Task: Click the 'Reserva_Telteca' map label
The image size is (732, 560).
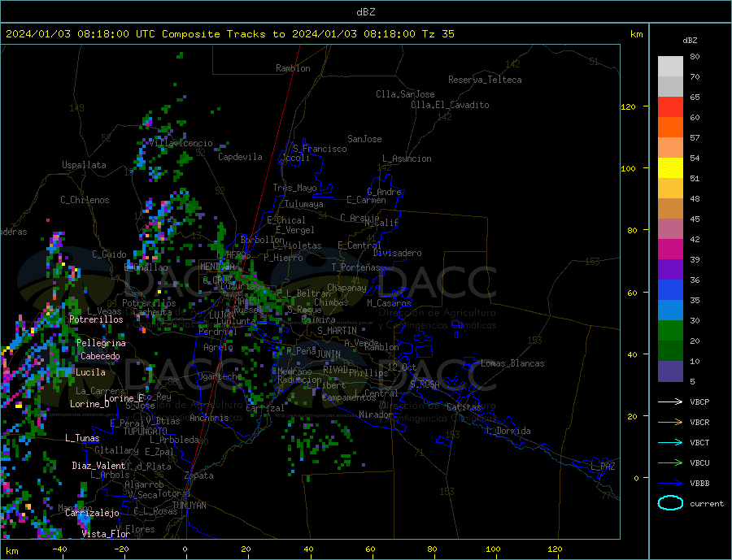Action: [485, 80]
